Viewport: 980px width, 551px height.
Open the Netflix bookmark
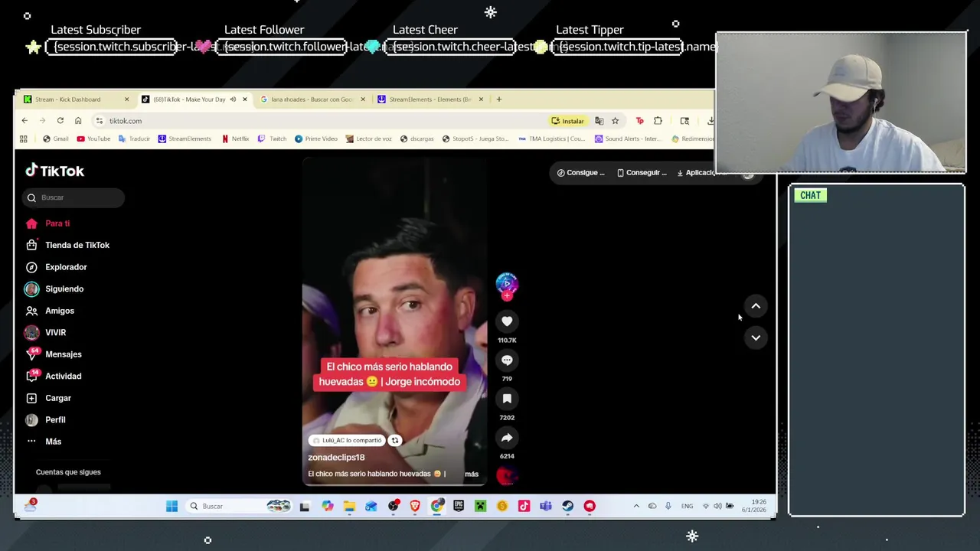(x=235, y=139)
